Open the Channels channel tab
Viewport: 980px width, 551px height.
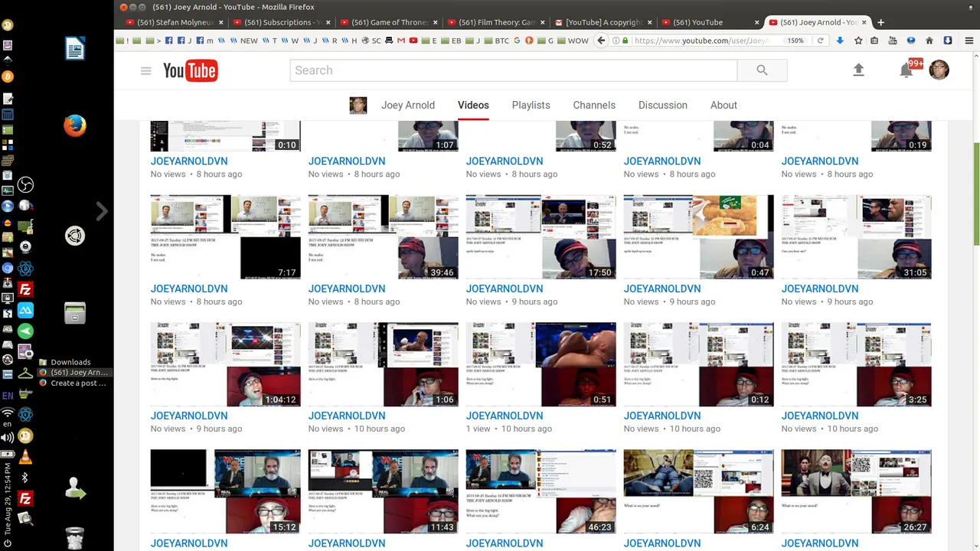[594, 106]
